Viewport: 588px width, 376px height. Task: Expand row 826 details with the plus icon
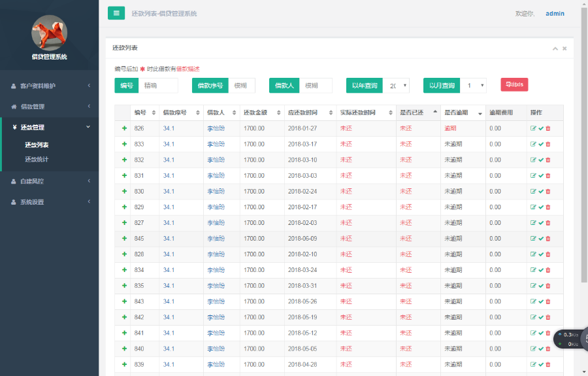124,128
